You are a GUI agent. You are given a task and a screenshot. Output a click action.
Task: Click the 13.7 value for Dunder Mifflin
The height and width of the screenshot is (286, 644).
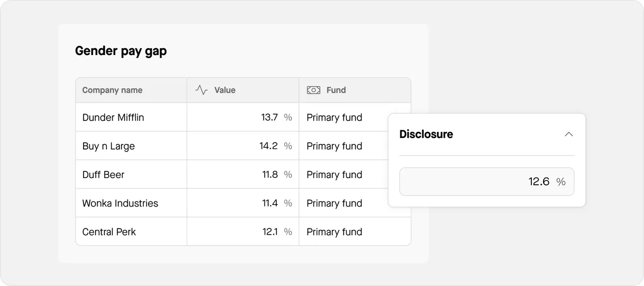[270, 117]
